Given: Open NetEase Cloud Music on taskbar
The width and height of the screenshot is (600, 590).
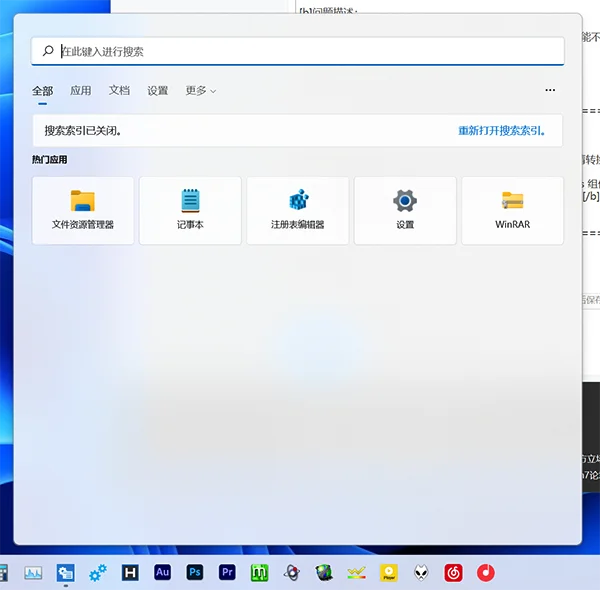Looking at the screenshot, I should pos(453,573).
